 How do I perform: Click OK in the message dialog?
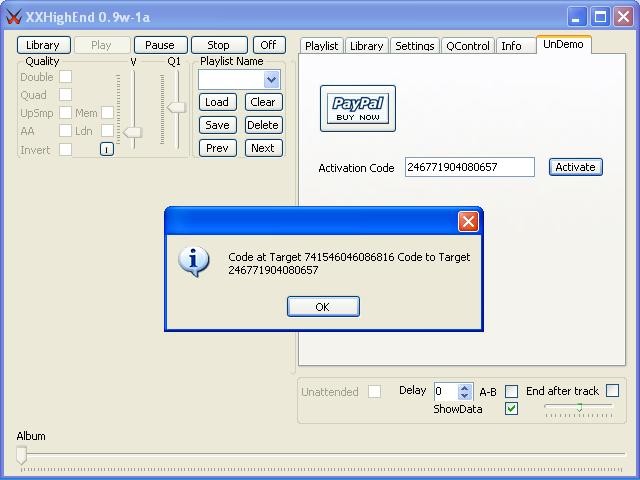(x=323, y=307)
